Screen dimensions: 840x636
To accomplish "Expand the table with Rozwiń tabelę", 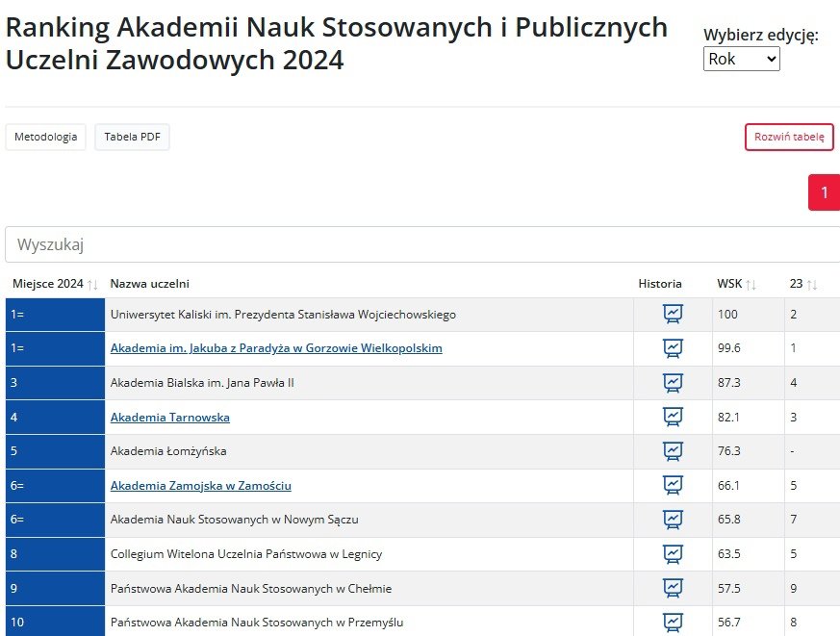I will pos(788,137).
